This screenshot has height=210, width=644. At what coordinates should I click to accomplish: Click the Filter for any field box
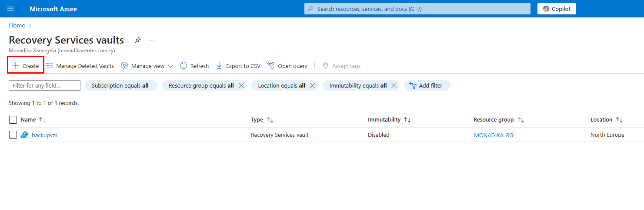[x=44, y=85]
